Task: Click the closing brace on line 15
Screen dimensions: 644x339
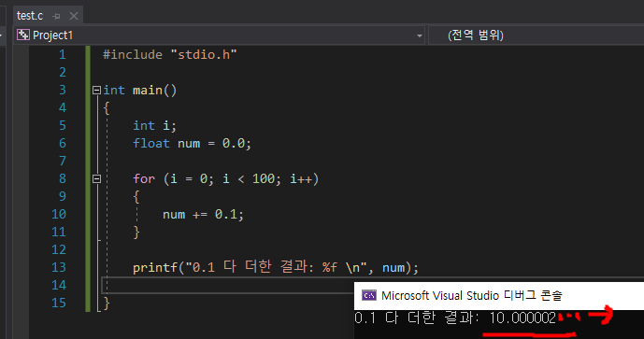Action: [x=107, y=303]
